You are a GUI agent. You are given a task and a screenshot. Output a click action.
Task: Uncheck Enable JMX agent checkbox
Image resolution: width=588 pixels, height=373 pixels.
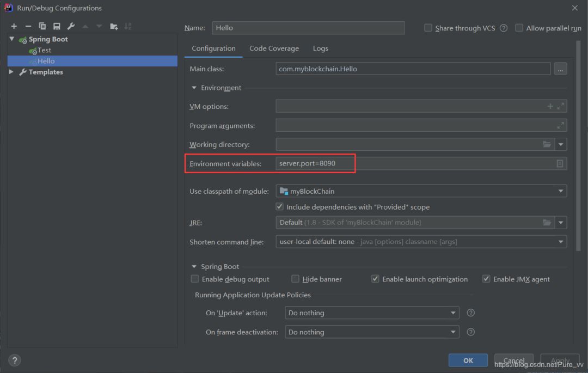tap(486, 279)
